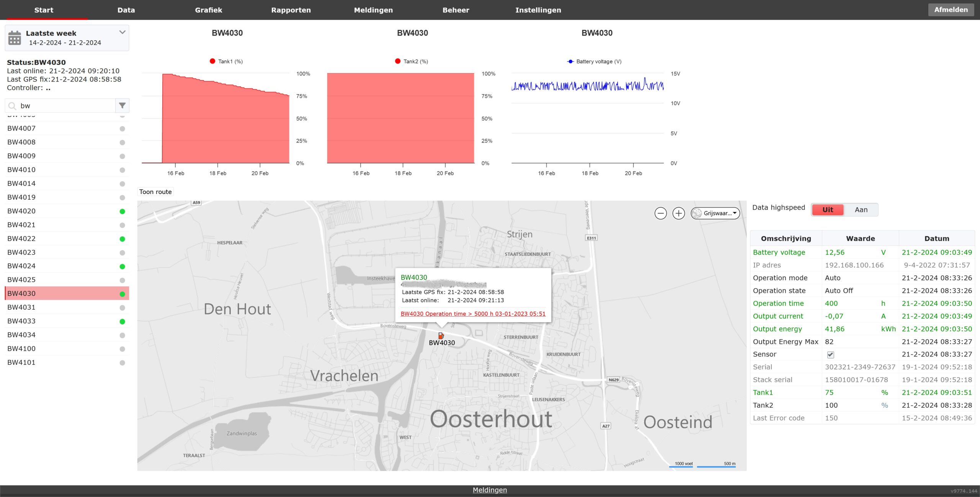Click the map zoom out minus icon
Viewport: 980px width, 497px height.
click(660, 213)
